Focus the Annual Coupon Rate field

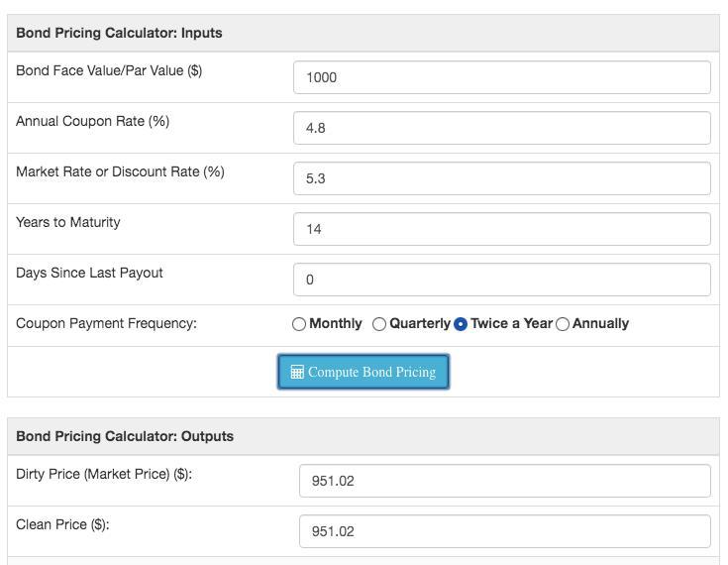pos(501,128)
